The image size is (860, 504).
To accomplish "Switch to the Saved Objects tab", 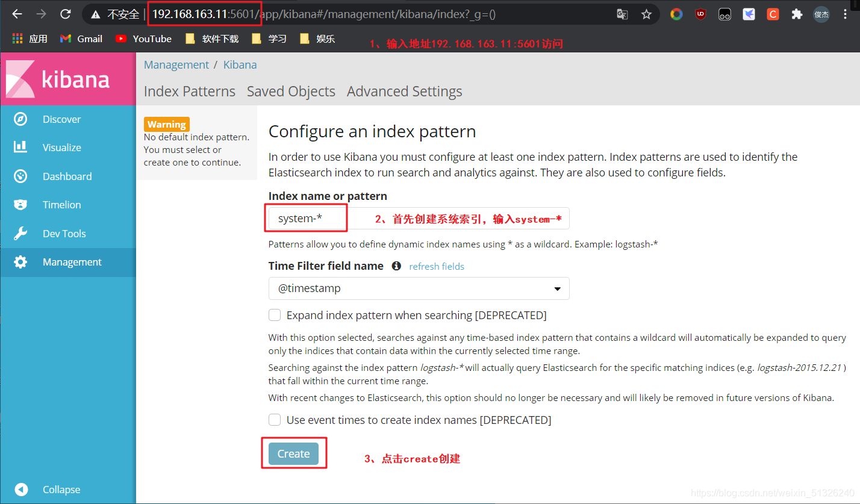I will click(291, 92).
